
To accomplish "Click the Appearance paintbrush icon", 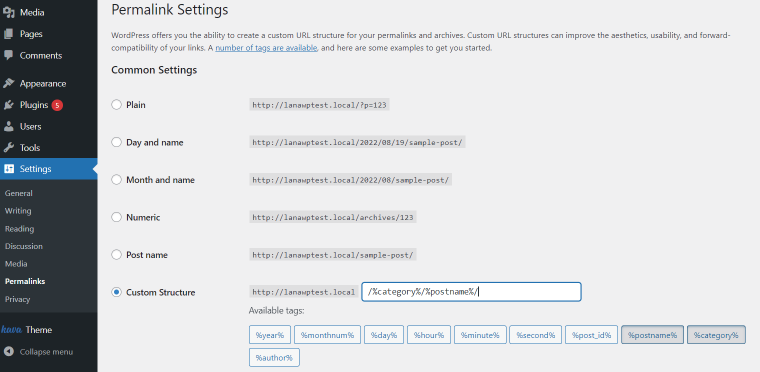I will pos(9,83).
